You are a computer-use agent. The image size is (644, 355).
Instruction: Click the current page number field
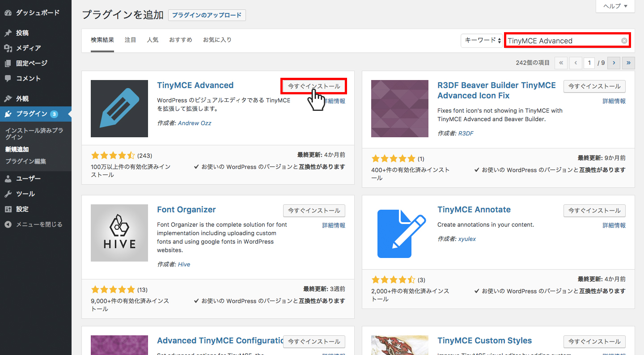click(x=589, y=63)
